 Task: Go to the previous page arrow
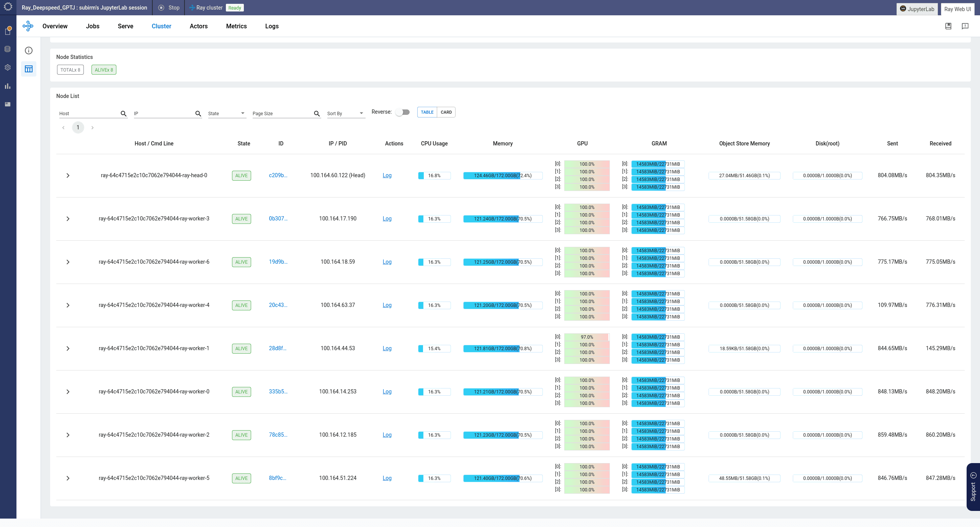coord(64,128)
